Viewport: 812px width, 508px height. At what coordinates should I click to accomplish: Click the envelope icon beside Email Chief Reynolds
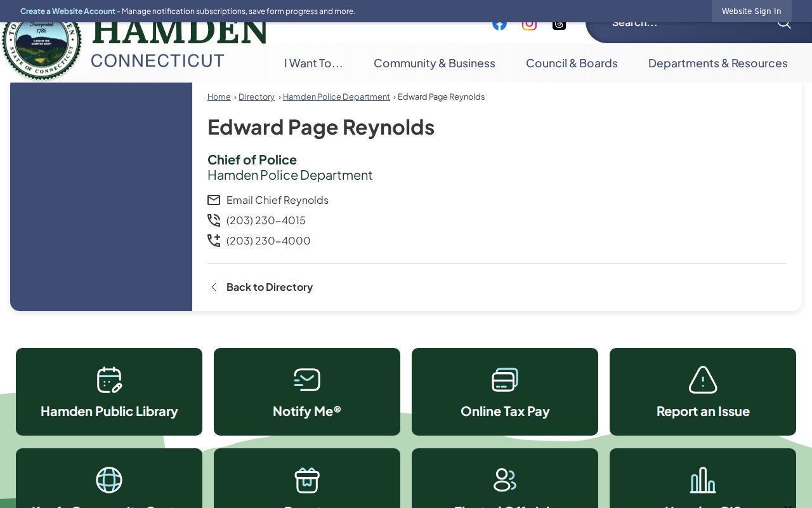pyautogui.click(x=214, y=200)
